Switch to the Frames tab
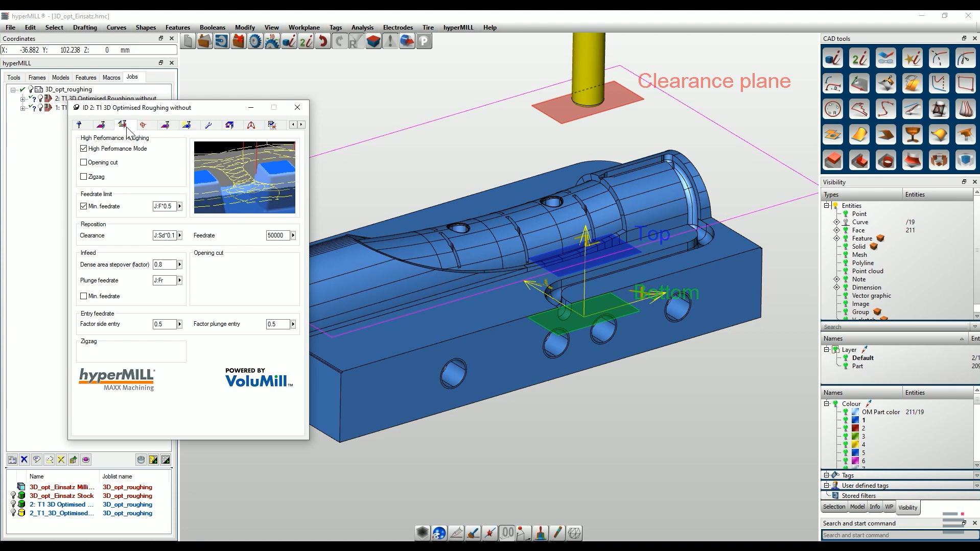Viewport: 980px width, 551px height. click(37, 78)
